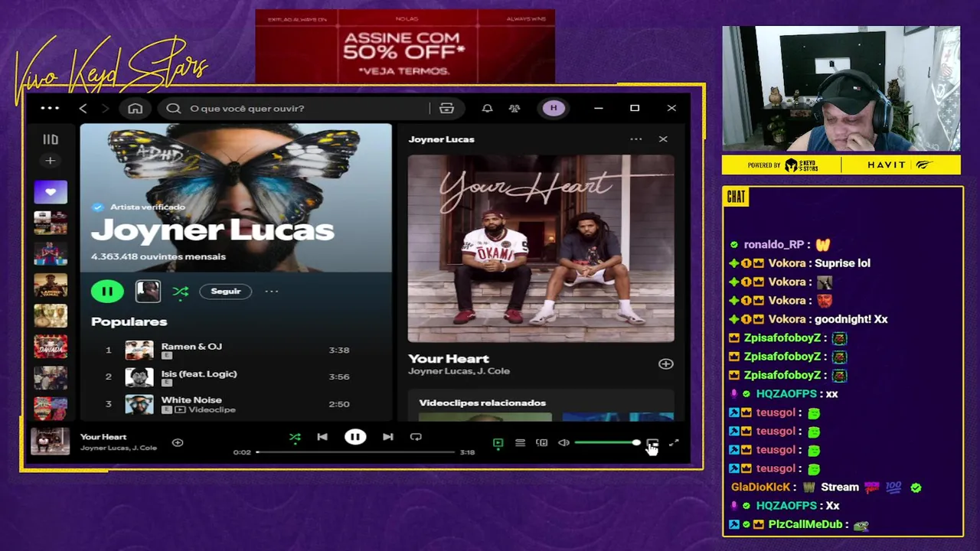
Task: Open the play queue
Action: tap(520, 443)
